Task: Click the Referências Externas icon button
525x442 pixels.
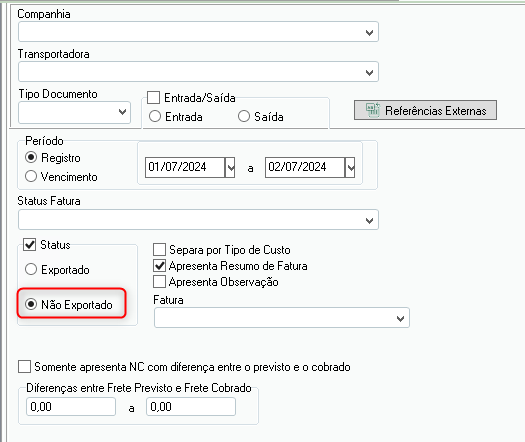Action: [425, 110]
